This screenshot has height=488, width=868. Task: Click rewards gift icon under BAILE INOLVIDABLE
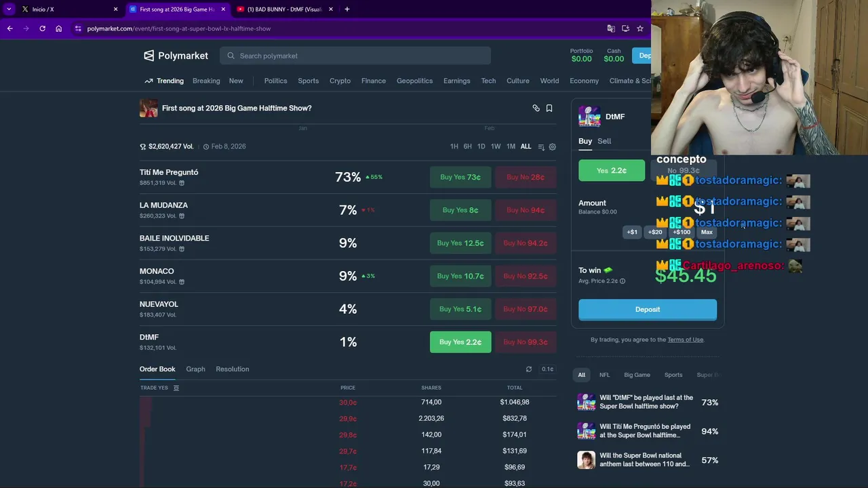pos(182,249)
